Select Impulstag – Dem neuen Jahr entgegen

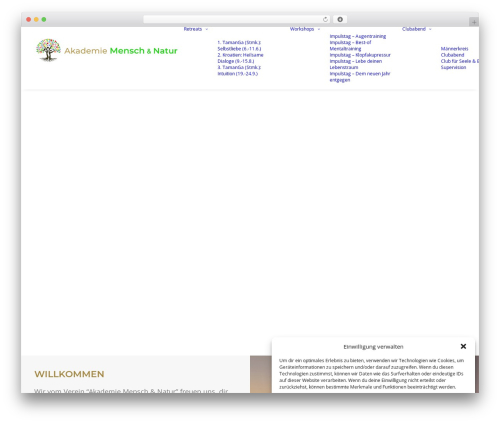tap(360, 77)
